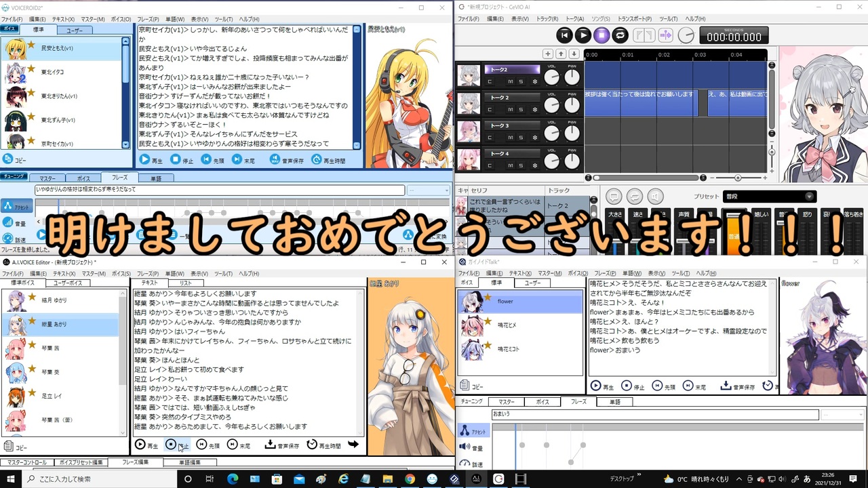Click VOICEROID2 phrase text input field
The height and width of the screenshot is (488, 868).
pyautogui.click(x=220, y=190)
